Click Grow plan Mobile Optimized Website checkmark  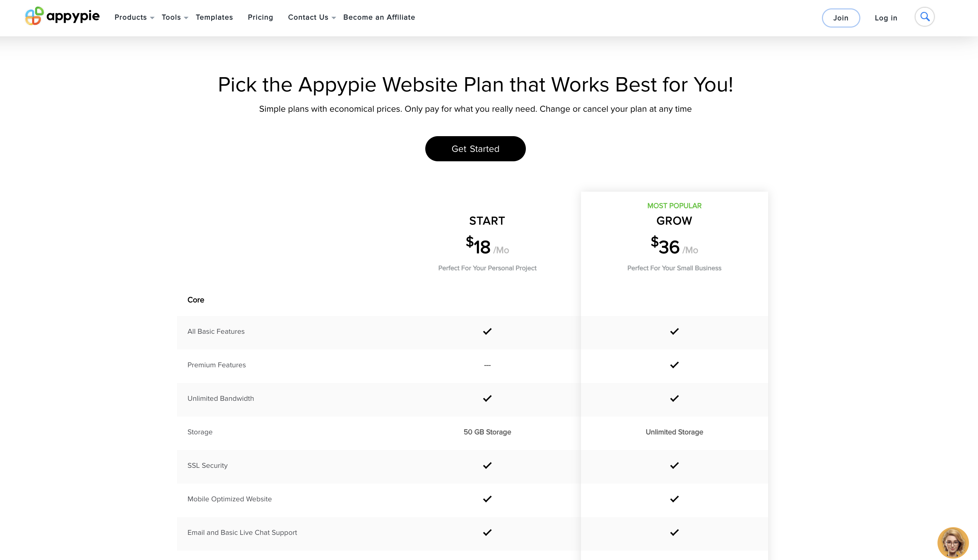pyautogui.click(x=674, y=499)
